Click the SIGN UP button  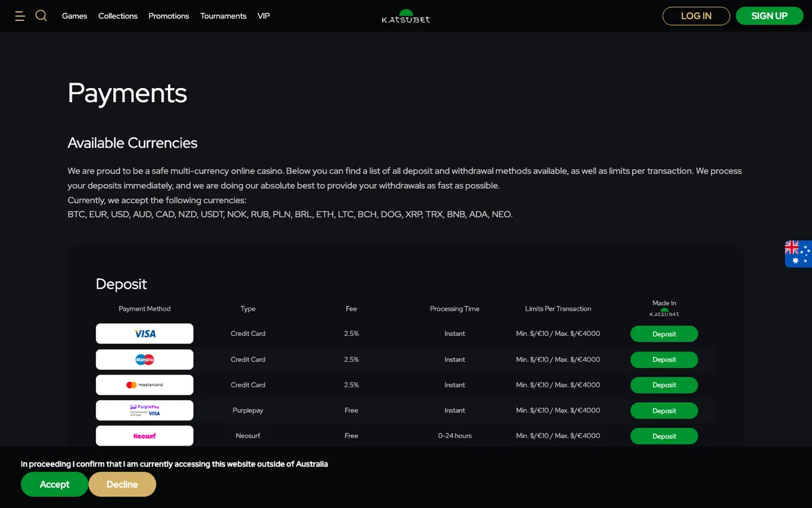pyautogui.click(x=769, y=16)
